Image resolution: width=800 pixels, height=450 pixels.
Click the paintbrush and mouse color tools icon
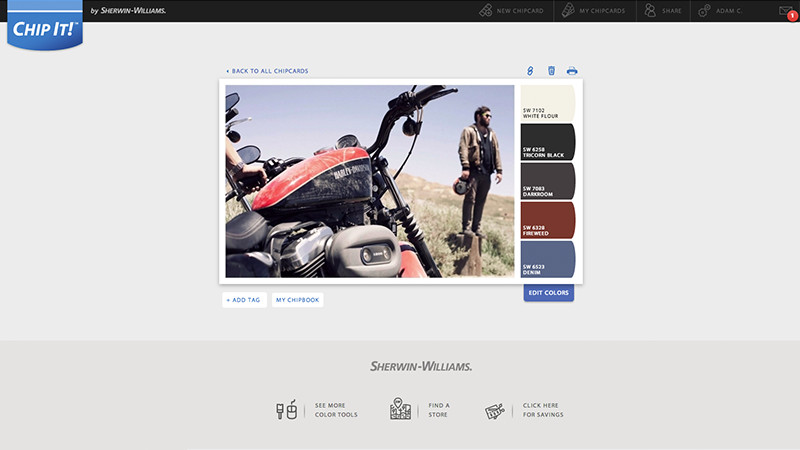[x=287, y=410]
